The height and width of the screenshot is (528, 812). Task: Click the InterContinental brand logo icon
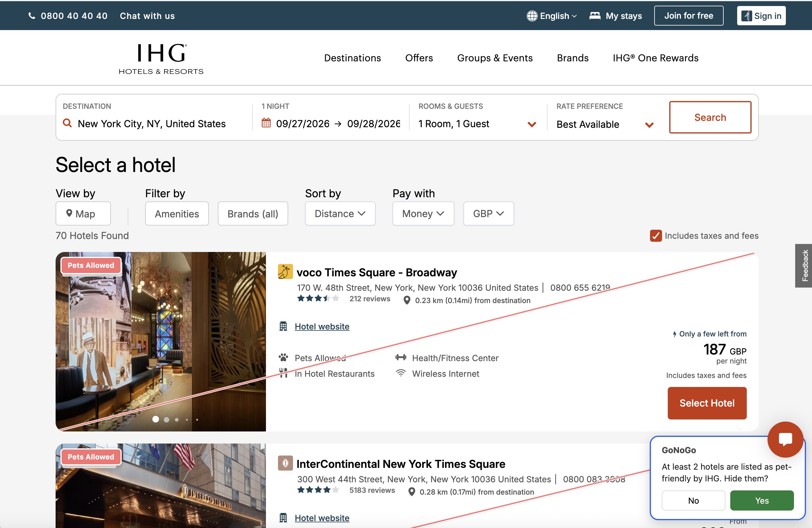[285, 463]
